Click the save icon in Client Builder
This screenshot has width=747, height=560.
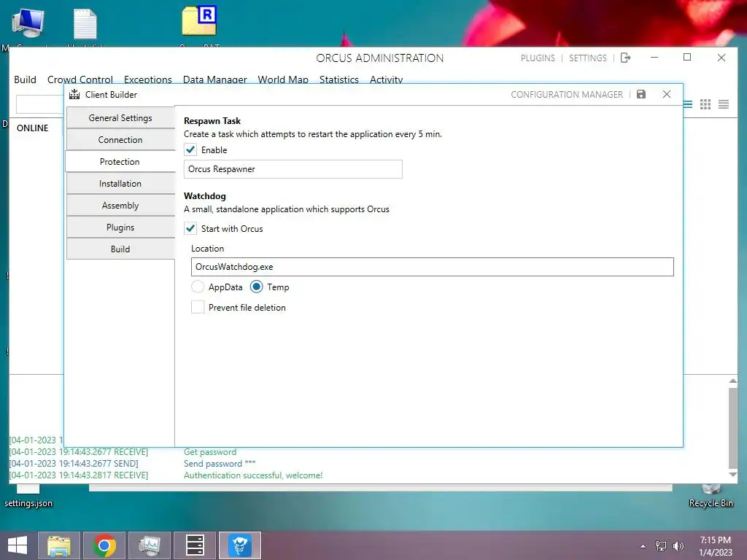(x=641, y=94)
